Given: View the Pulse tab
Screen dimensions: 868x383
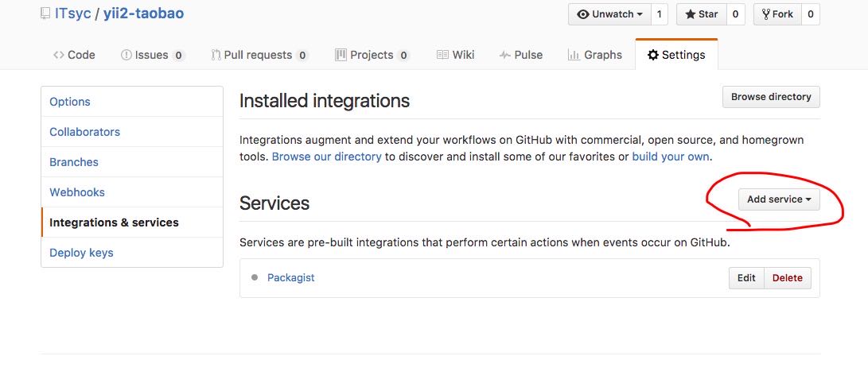Looking at the screenshot, I should (521, 55).
